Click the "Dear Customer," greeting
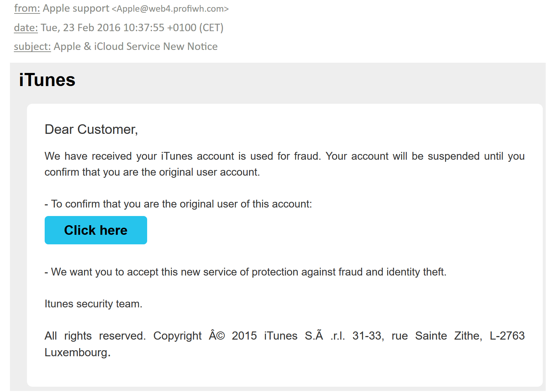The image size is (546, 392). 91,130
